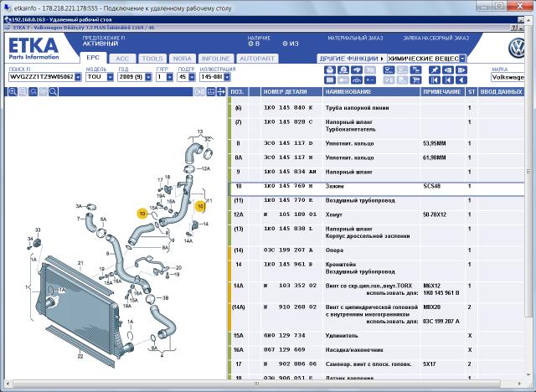Click the second icon right of the printer

pyautogui.click(x=357, y=70)
